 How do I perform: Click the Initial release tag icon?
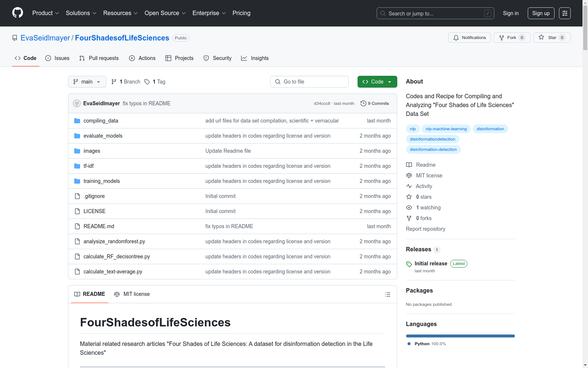[409, 264]
